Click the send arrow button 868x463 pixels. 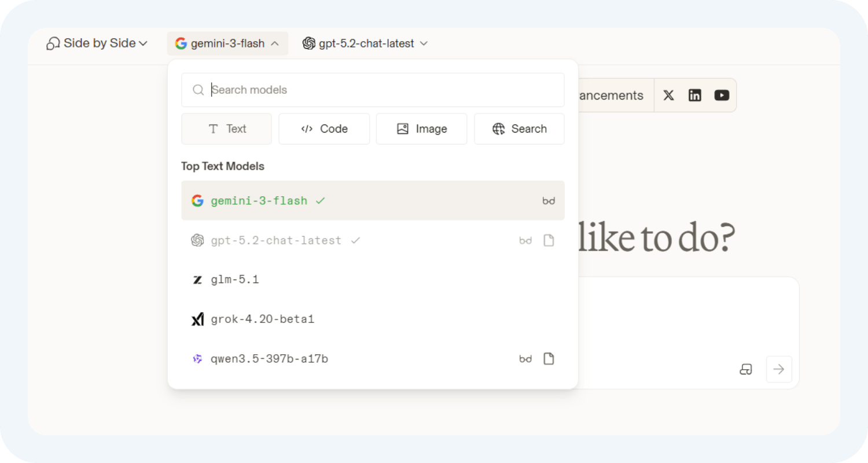[x=779, y=369]
